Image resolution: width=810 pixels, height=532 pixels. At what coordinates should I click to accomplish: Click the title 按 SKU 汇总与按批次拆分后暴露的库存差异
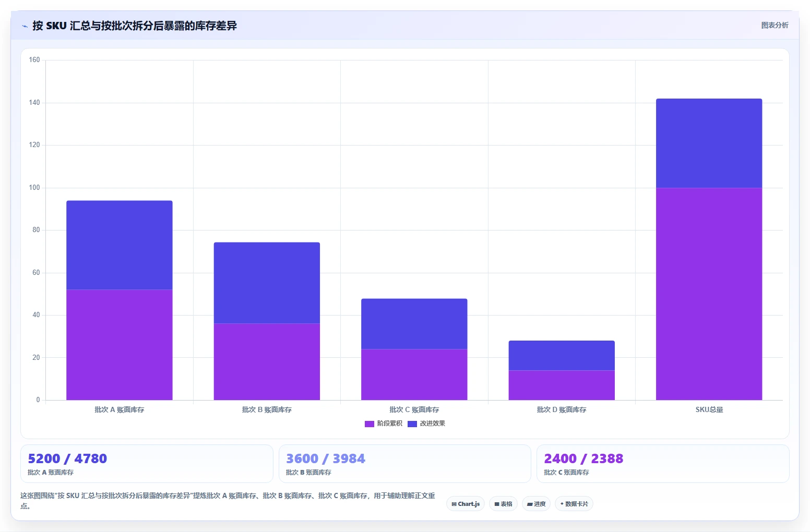click(x=135, y=26)
